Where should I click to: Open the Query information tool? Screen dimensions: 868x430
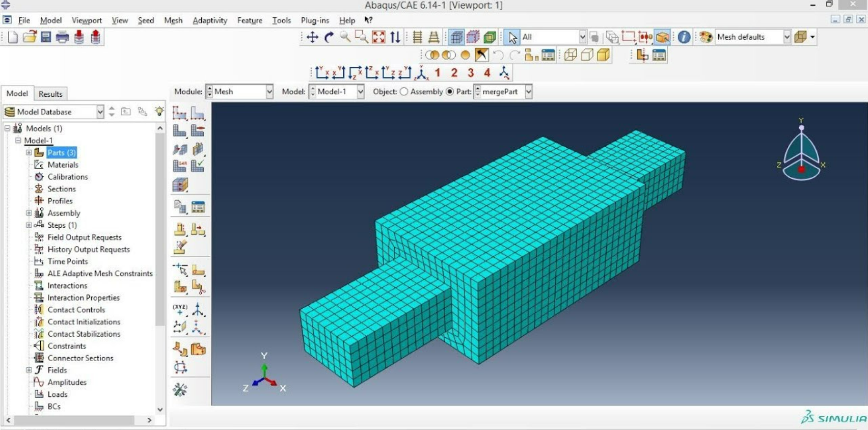[x=684, y=37]
